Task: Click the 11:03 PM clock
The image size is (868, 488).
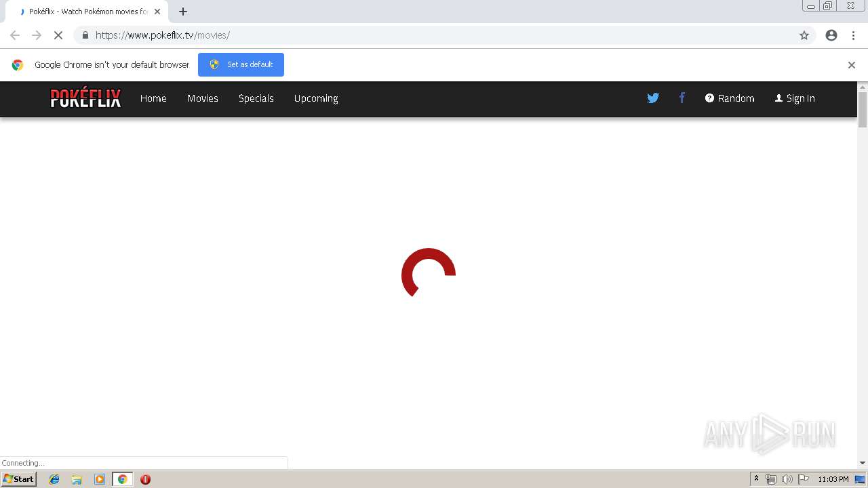Action: tap(833, 479)
